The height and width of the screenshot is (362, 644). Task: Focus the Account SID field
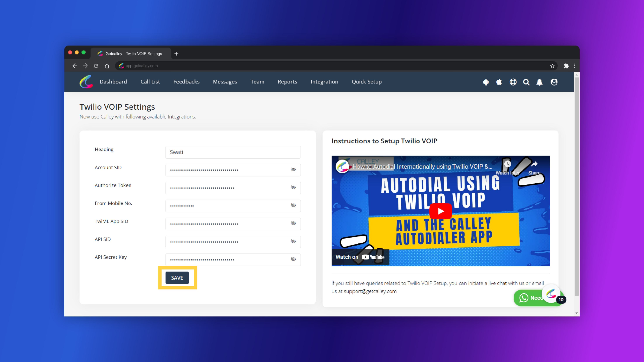233,170
